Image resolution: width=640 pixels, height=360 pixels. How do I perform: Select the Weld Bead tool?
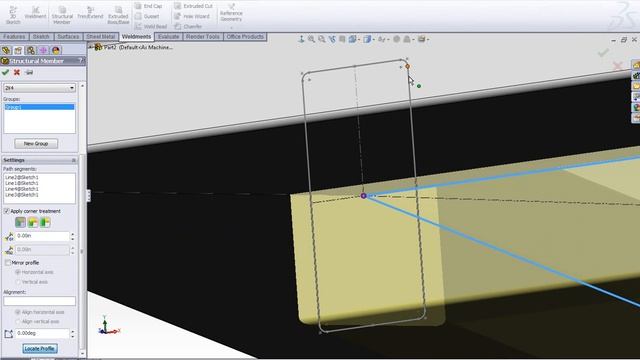pyautogui.click(x=151, y=27)
